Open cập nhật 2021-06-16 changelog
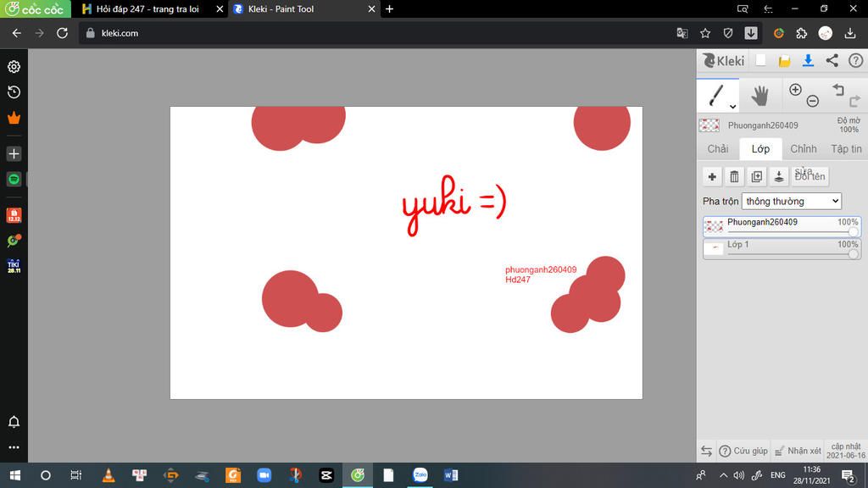Screen dimensions: 868x488 point(846,451)
